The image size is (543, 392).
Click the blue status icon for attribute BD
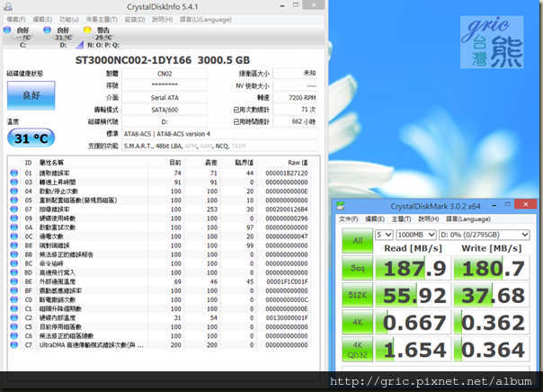[x=13, y=272]
